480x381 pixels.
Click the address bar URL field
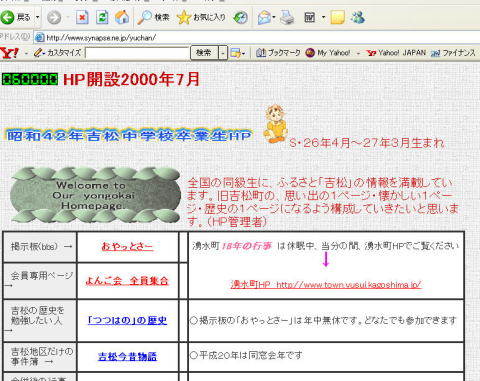pyautogui.click(x=257, y=38)
